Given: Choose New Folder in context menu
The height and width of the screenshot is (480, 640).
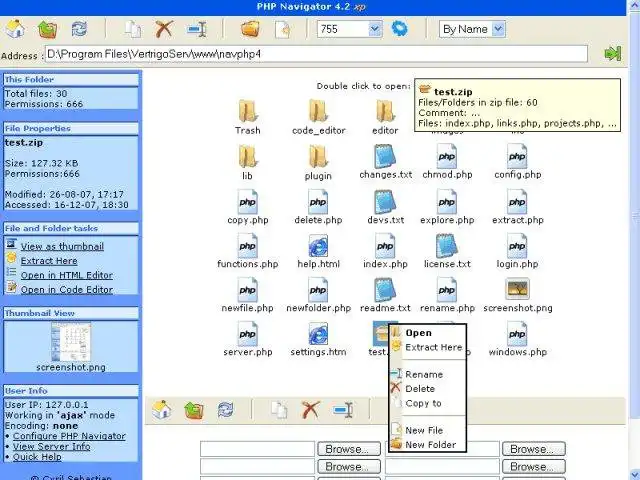Looking at the screenshot, I should (x=430, y=444).
